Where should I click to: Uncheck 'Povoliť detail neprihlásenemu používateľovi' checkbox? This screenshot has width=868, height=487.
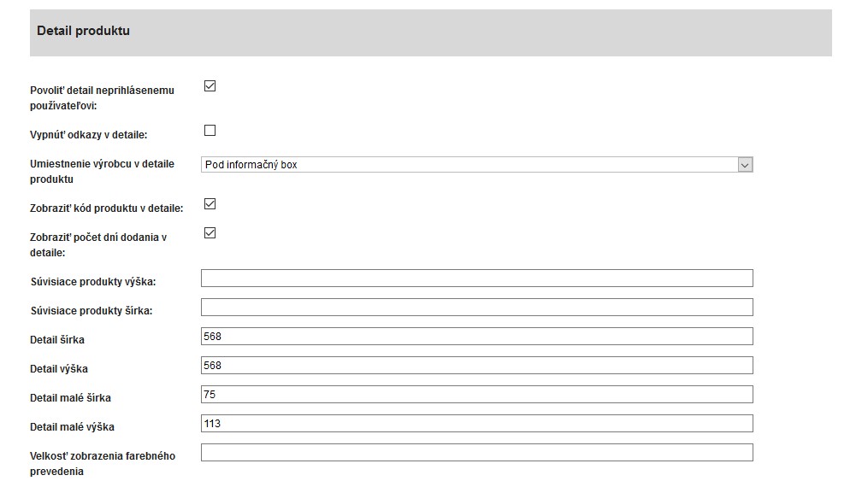point(210,86)
